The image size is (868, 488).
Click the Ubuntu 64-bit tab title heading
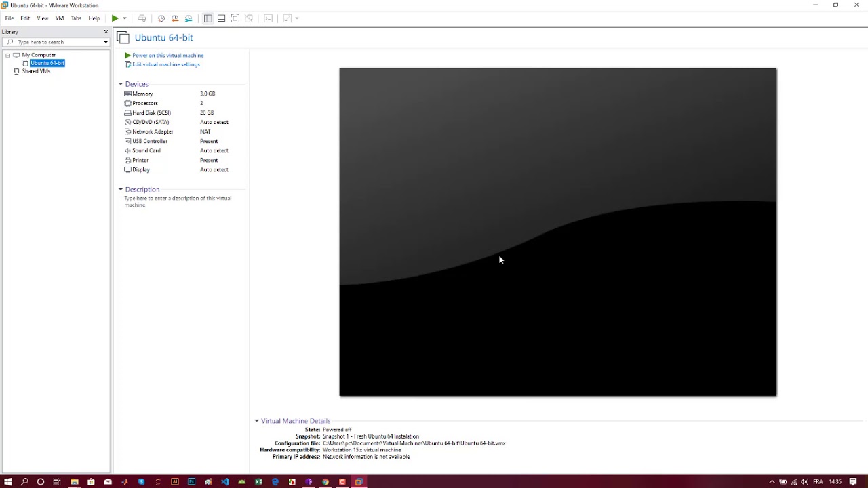pyautogui.click(x=163, y=38)
